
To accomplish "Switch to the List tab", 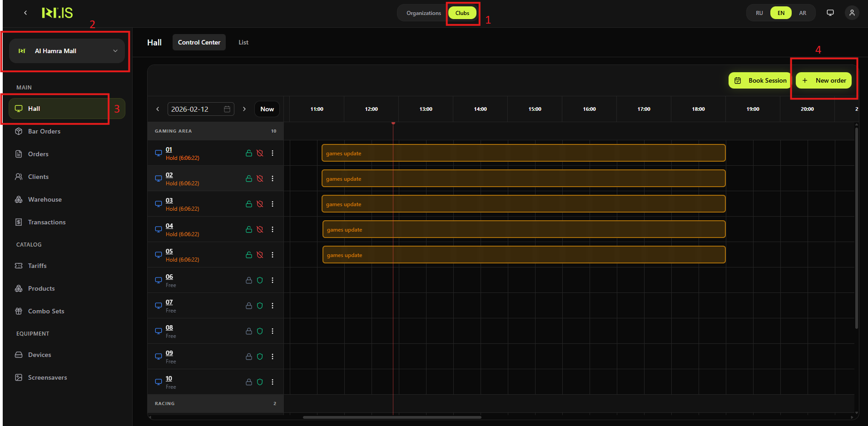I will (243, 42).
